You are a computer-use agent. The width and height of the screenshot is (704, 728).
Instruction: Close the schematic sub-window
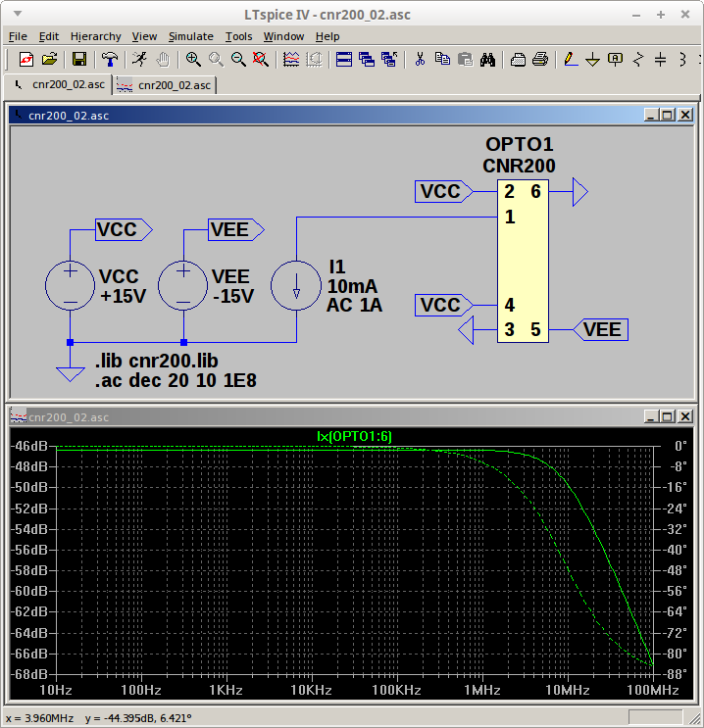click(x=685, y=115)
